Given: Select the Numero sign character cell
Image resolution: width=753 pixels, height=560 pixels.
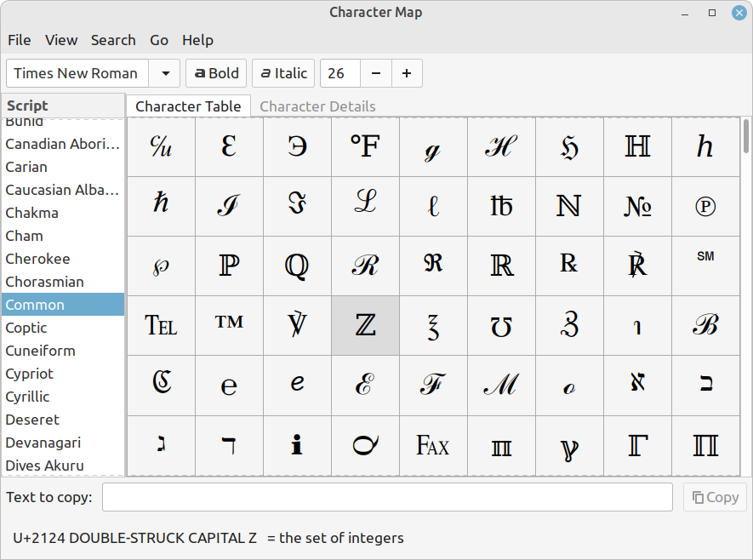Looking at the screenshot, I should (637, 206).
